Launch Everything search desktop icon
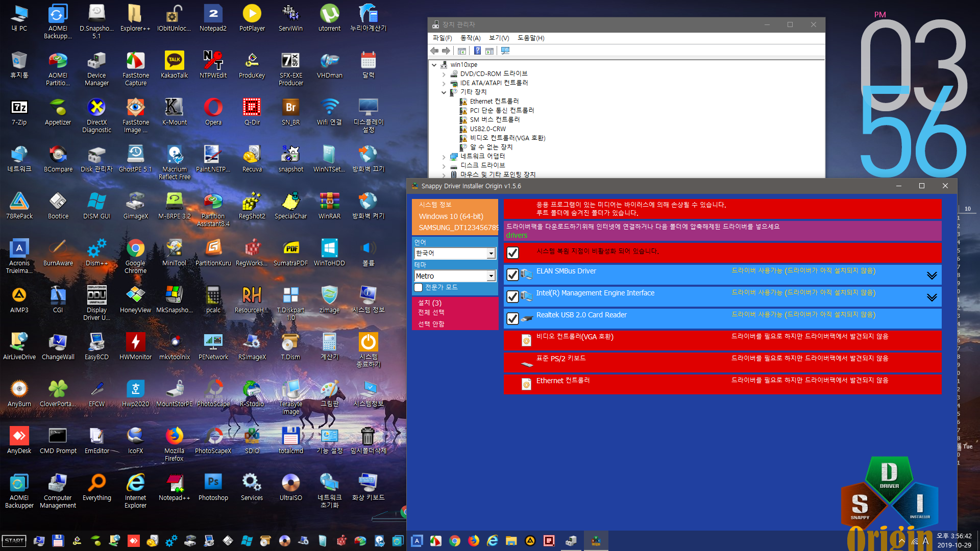This screenshot has height=551, width=980. click(x=96, y=487)
